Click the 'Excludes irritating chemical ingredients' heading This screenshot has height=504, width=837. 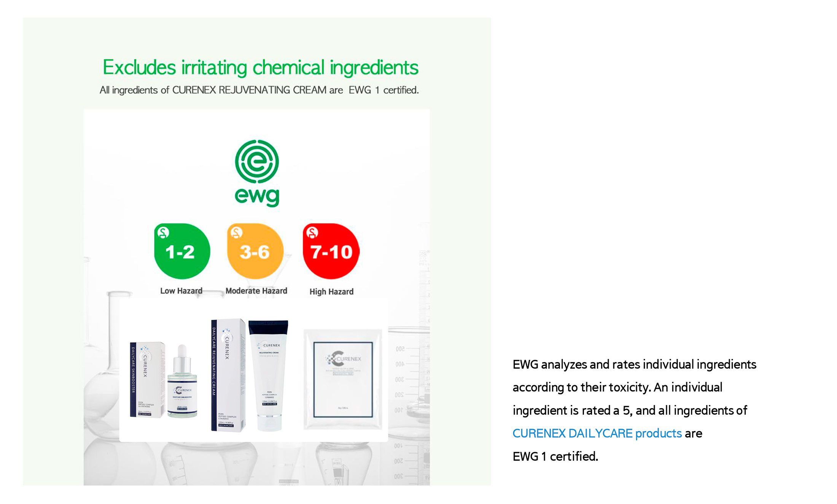tap(260, 67)
